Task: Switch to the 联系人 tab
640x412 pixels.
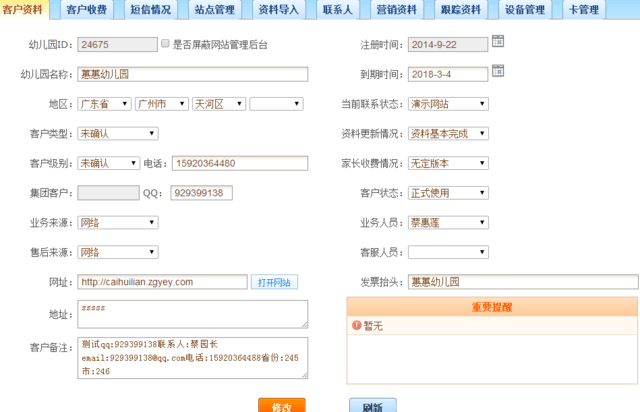Action: pos(338,9)
